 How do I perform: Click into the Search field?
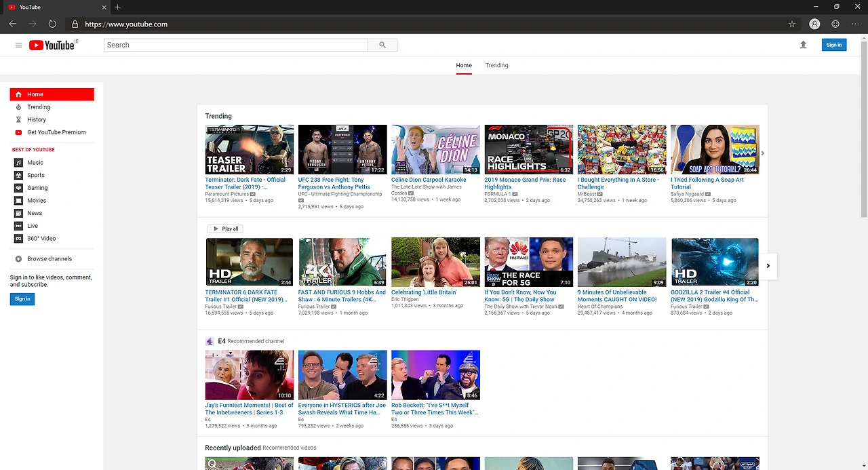point(236,45)
